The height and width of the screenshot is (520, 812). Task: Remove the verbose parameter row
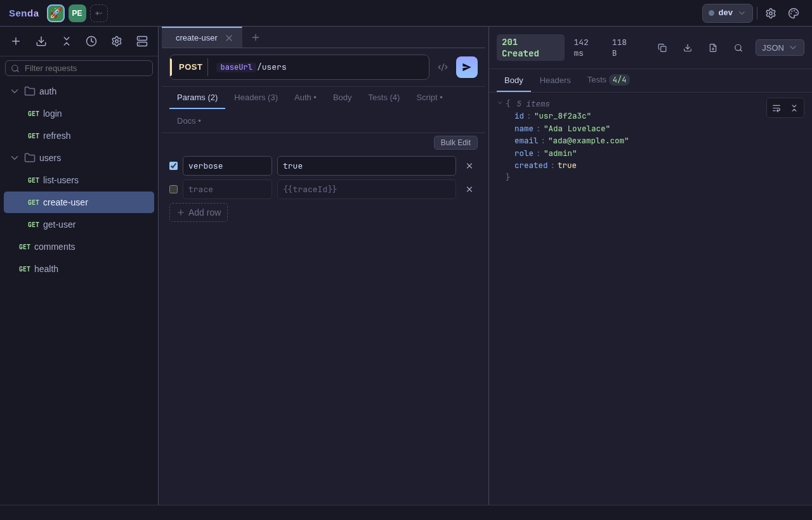tap(469, 166)
